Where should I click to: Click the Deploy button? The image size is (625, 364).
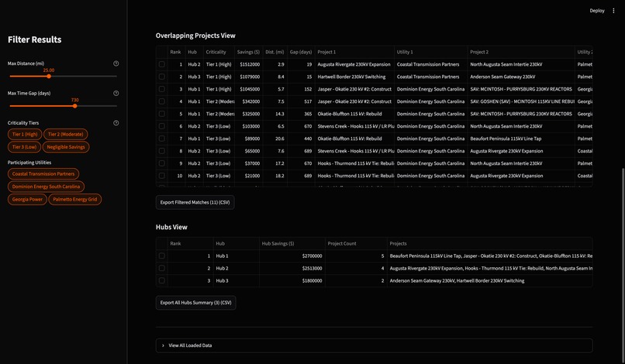coord(597,11)
